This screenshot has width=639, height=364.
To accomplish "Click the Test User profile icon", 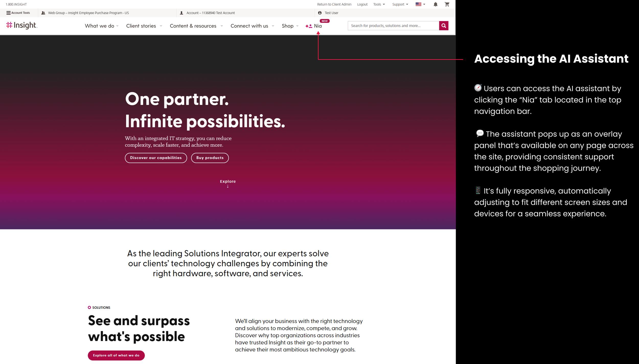I will pos(320,13).
